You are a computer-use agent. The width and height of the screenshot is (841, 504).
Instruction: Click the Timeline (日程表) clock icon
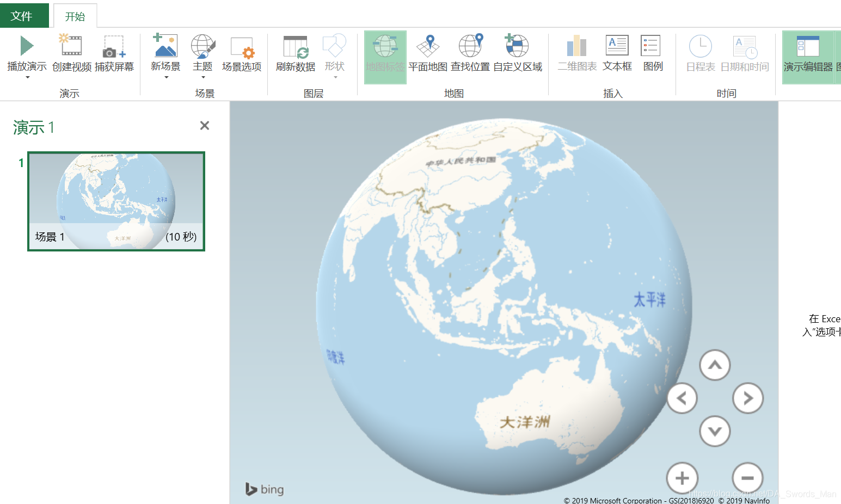[701, 46]
